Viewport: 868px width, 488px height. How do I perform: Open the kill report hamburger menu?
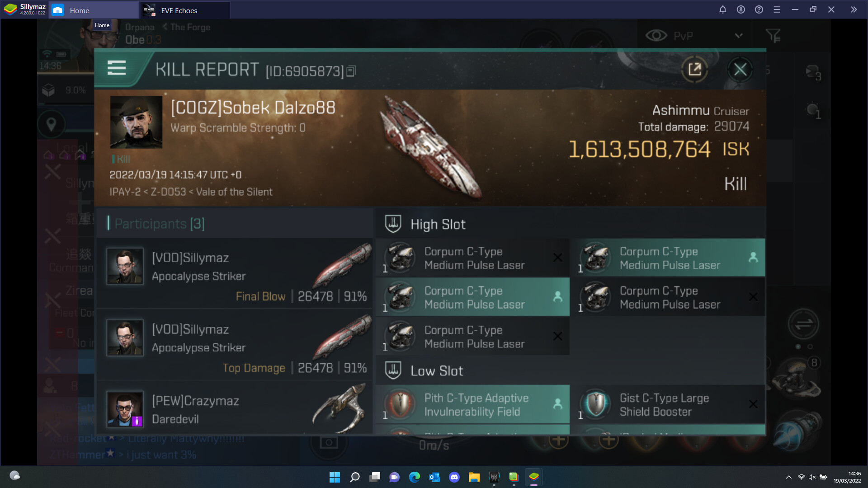point(117,68)
